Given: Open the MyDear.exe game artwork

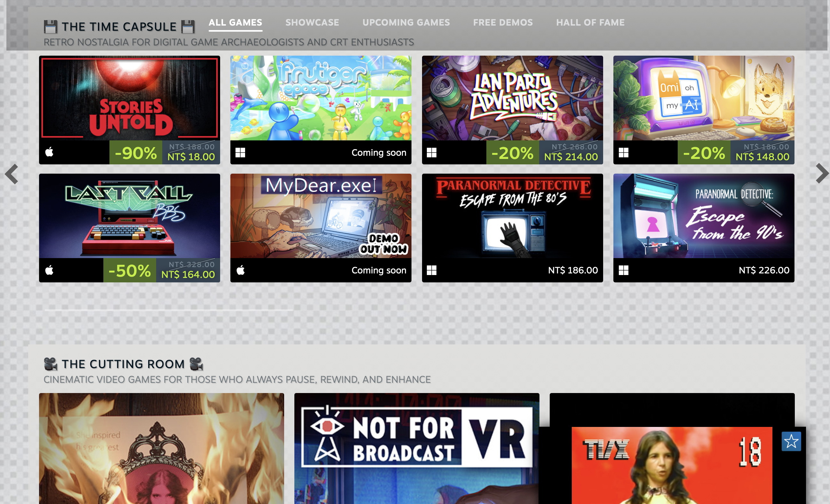Looking at the screenshot, I should coord(321,216).
